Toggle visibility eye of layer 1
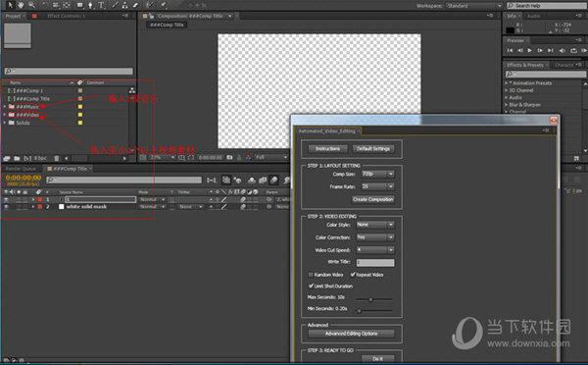This screenshot has width=588, height=365. tap(6, 199)
